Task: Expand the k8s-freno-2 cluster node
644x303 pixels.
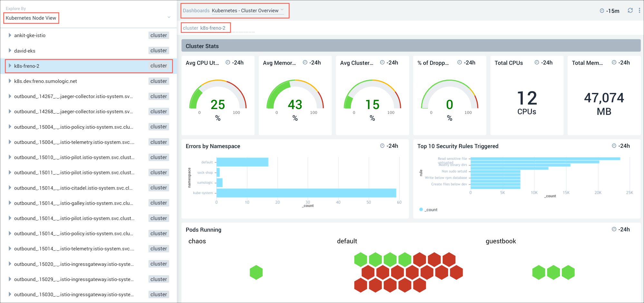Action: click(x=10, y=66)
